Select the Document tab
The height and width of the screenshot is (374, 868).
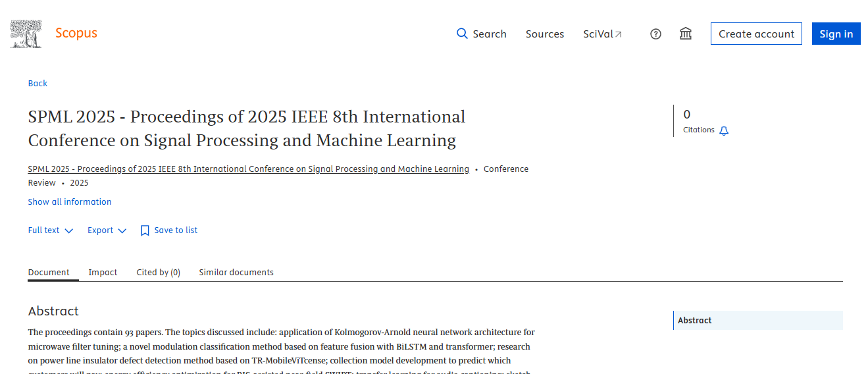(49, 272)
